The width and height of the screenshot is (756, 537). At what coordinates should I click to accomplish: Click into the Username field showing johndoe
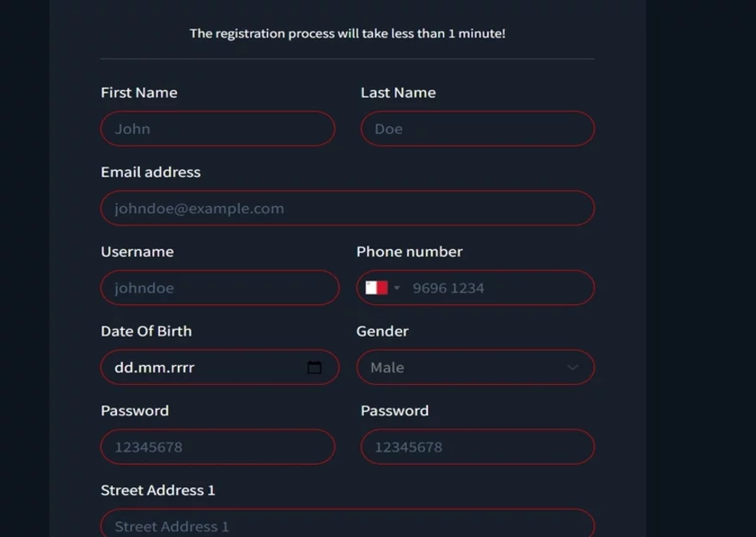(219, 288)
